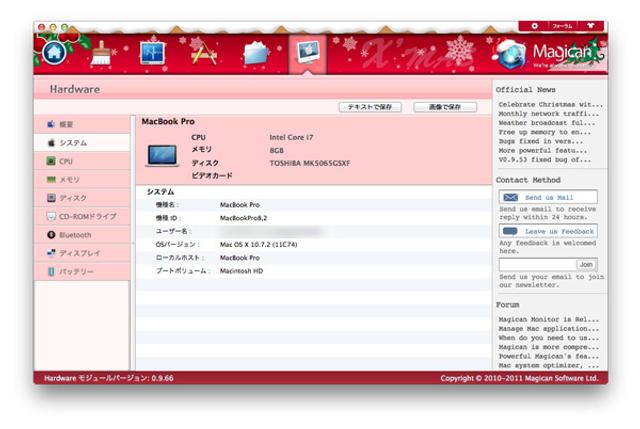Click the gear settings icon at top right
The height and width of the screenshot is (429, 640).
[x=534, y=25]
